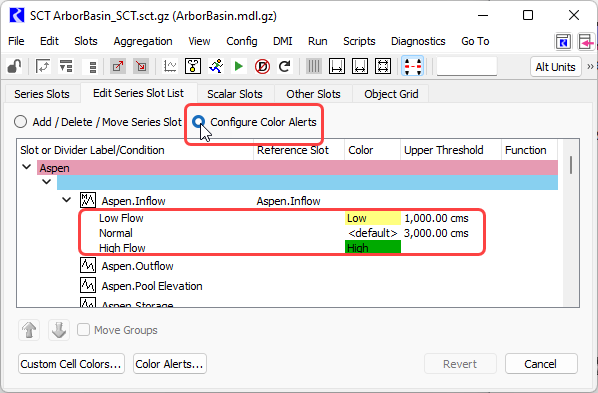Switch to the Scalar Slots tab
Image resolution: width=598 pixels, height=393 pixels.
(x=235, y=94)
